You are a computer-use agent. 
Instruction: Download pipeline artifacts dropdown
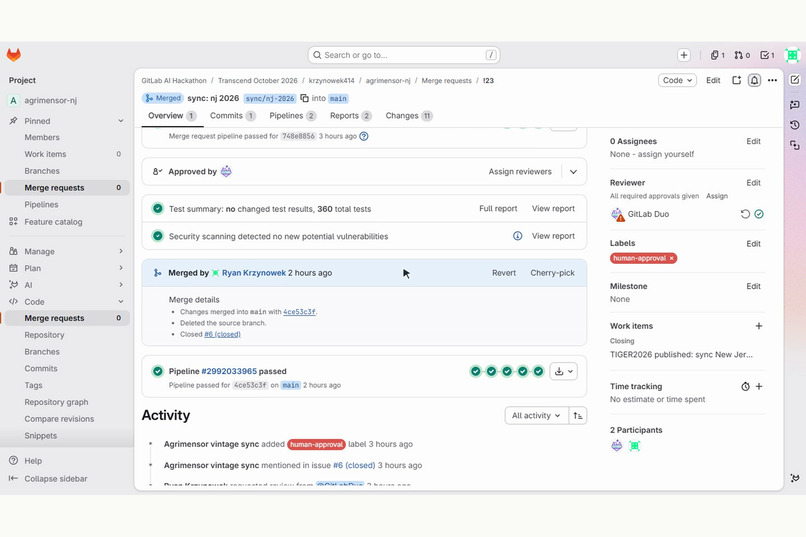point(563,371)
